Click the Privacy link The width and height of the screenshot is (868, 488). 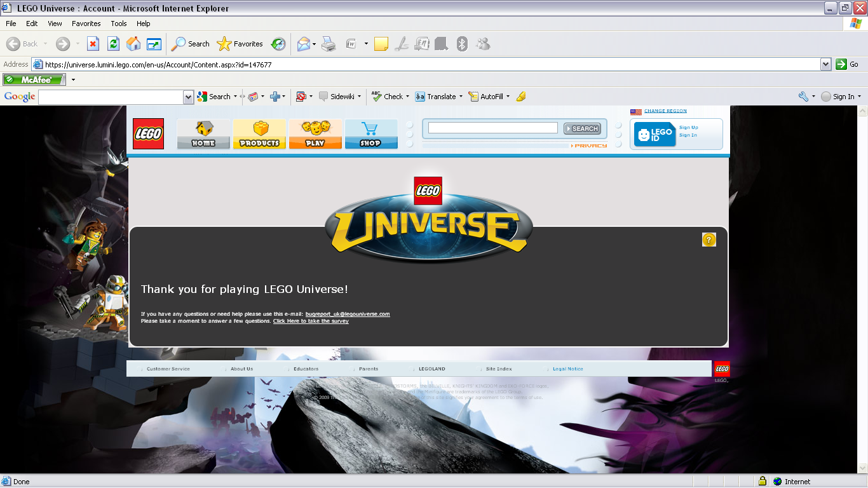(x=590, y=146)
